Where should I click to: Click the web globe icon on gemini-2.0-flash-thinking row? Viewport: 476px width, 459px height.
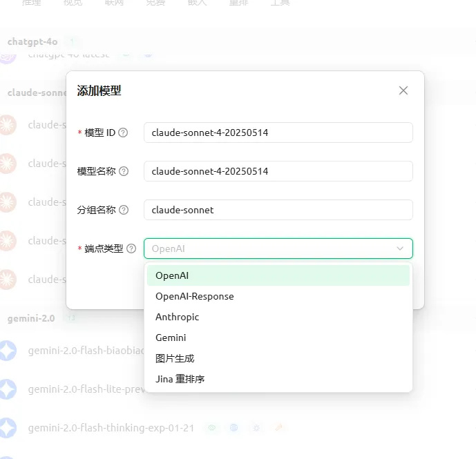pos(234,428)
